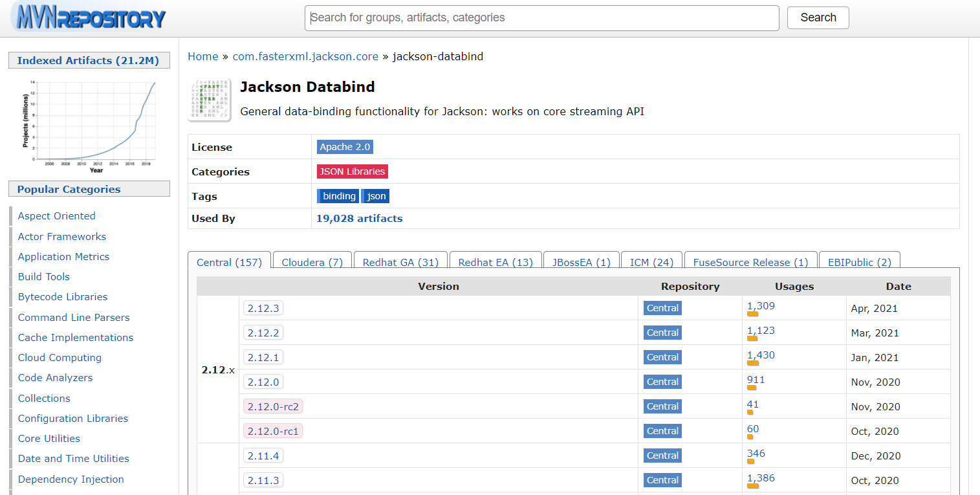
Task: Open Build Tools category
Action: click(44, 277)
